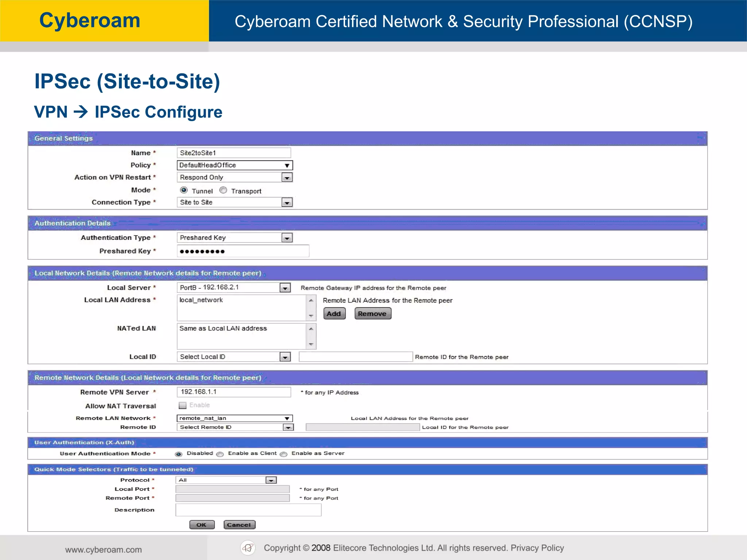
Task: Click the Privacy Policy link in footer
Action: tap(537, 548)
